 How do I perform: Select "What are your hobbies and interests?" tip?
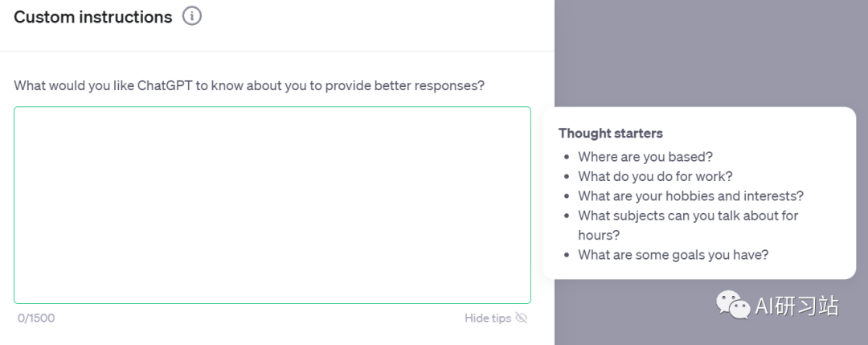coord(691,196)
